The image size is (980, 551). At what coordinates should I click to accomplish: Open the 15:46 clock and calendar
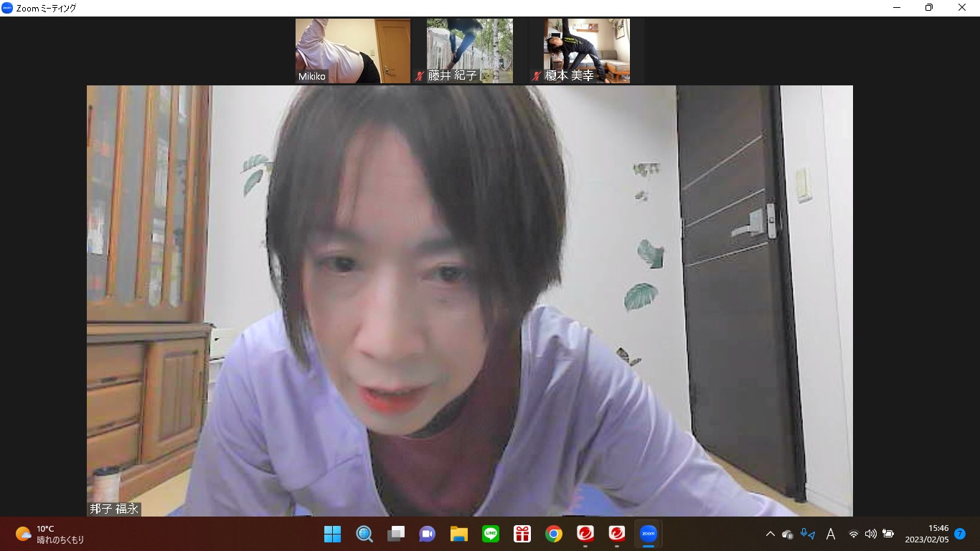[927, 534]
